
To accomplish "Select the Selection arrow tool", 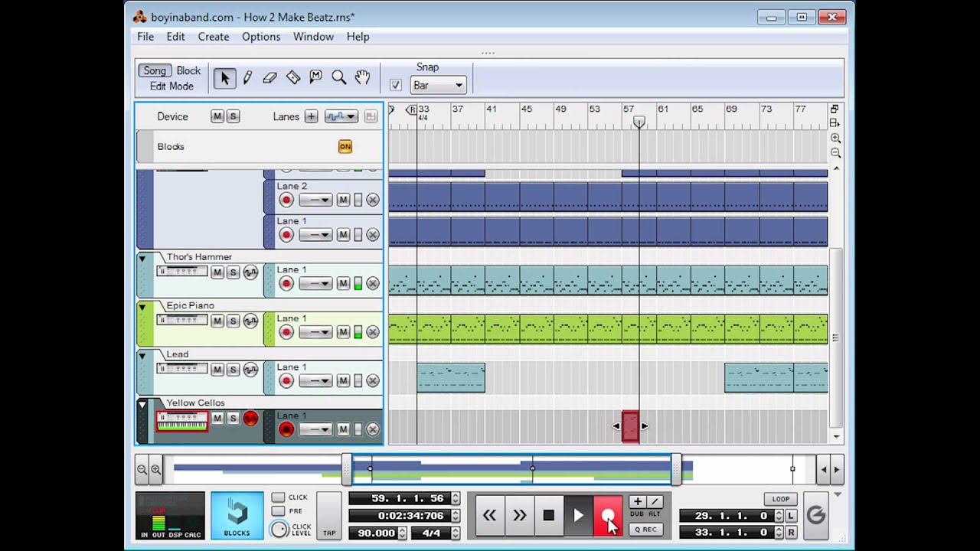I will click(224, 77).
